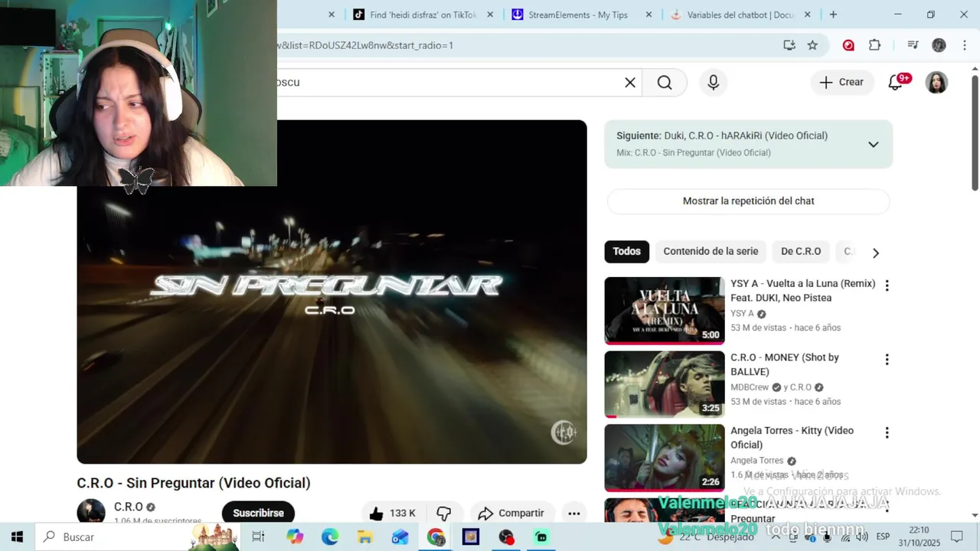The width and height of the screenshot is (980, 551).
Task: Switch to Chrome on the taskbar
Action: click(x=436, y=537)
